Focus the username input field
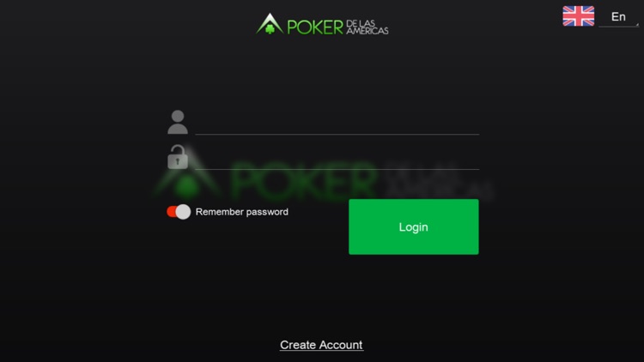The image size is (644, 362). [x=337, y=123]
